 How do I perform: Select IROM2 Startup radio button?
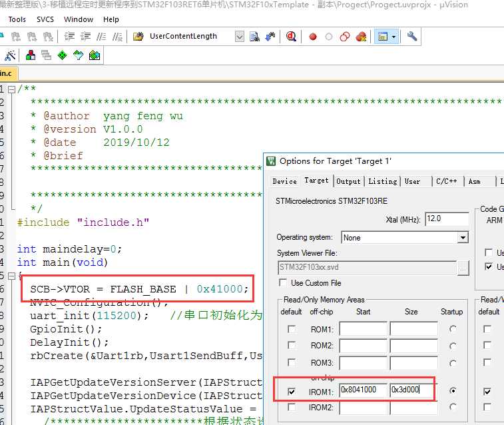coord(453,406)
